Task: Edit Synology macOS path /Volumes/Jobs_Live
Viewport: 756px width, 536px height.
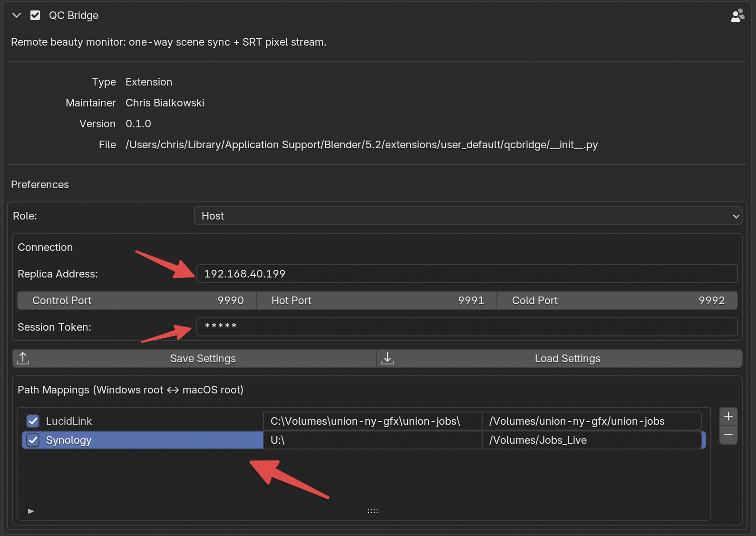Action: pos(592,440)
